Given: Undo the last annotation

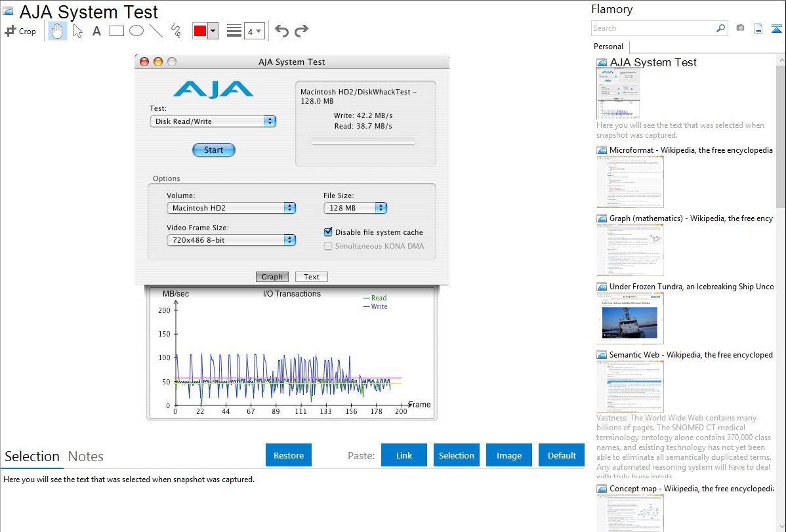Looking at the screenshot, I should [281, 31].
